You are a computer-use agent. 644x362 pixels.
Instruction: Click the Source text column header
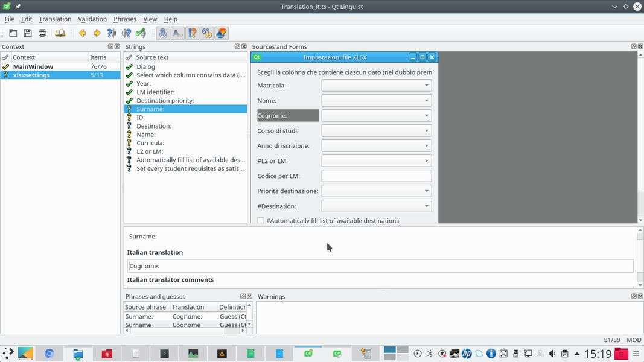tap(152, 57)
